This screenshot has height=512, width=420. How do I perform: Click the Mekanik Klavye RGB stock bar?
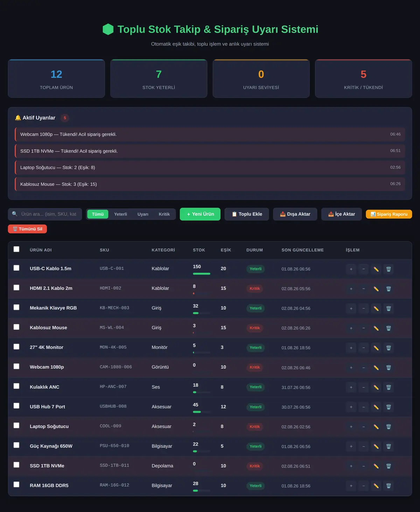coord(202,313)
